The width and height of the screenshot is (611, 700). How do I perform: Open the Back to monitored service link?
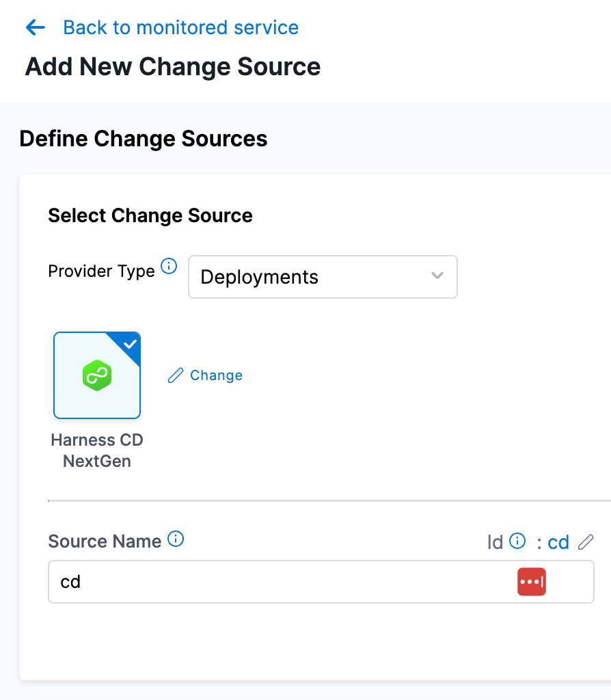[180, 27]
